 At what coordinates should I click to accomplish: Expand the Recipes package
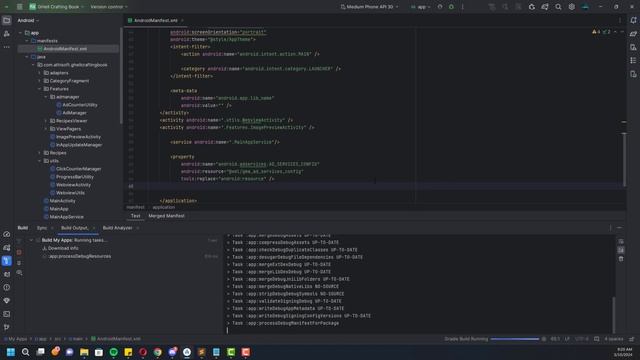pos(40,153)
